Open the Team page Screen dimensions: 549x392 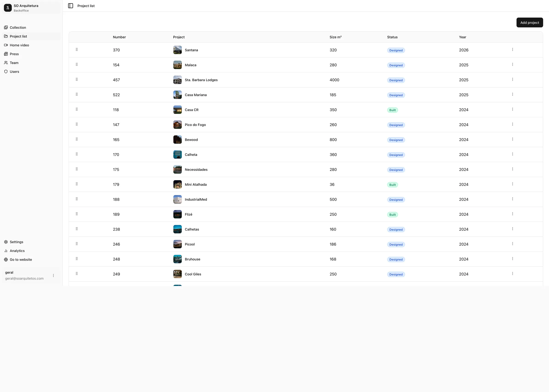coord(31,63)
